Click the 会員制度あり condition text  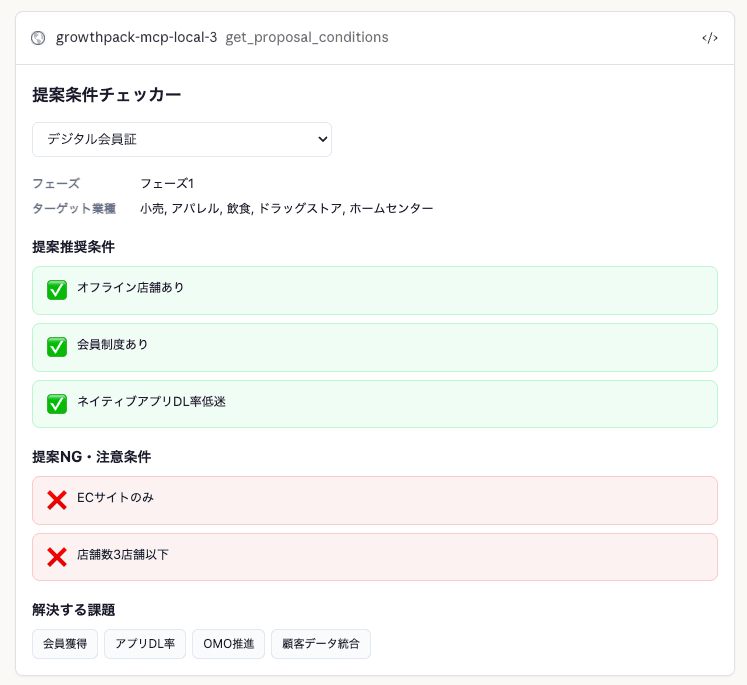[x=113, y=344]
